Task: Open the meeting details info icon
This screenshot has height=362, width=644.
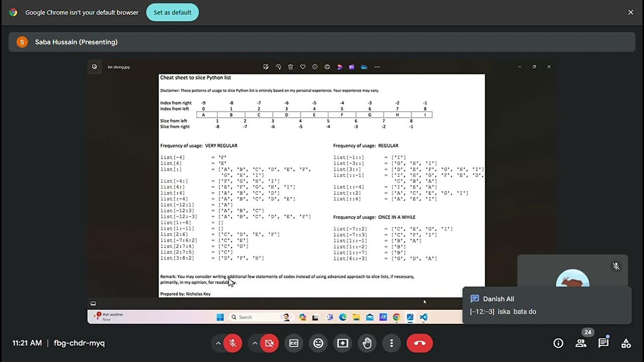Action: tap(558, 343)
